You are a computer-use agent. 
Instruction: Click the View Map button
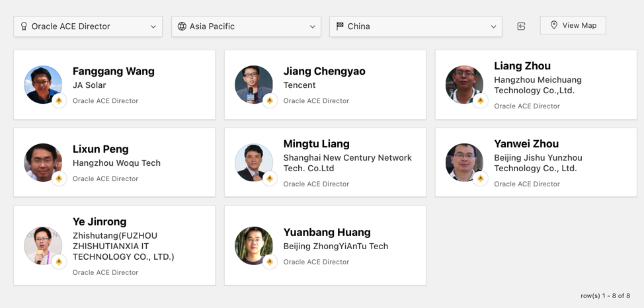[x=573, y=25]
